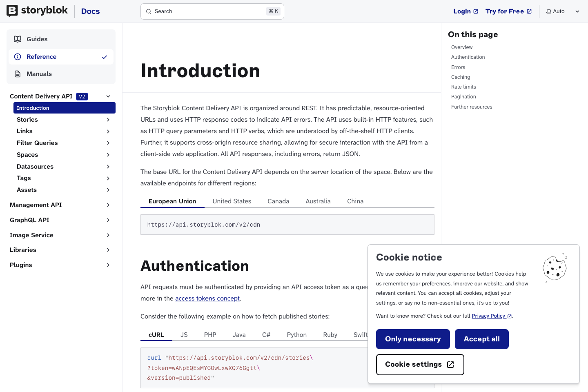The height and width of the screenshot is (392, 588).
Task: Click the checkmark beside Reference
Action: [105, 57]
